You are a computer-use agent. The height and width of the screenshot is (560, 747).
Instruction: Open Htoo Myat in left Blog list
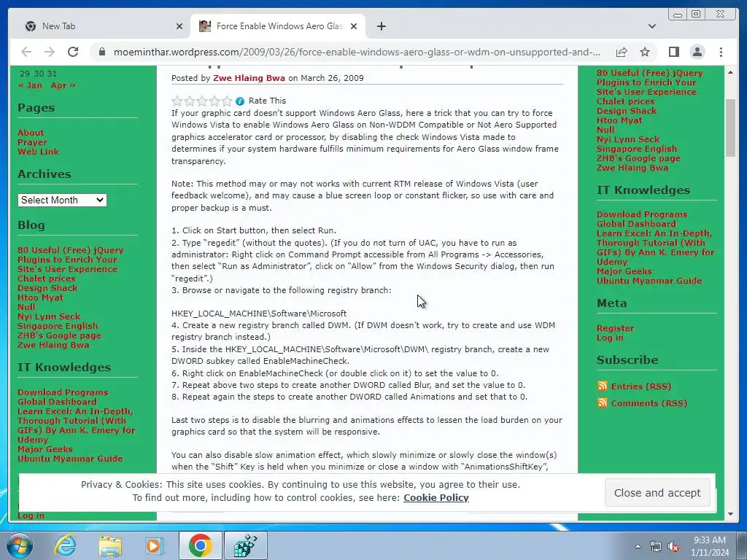click(40, 297)
